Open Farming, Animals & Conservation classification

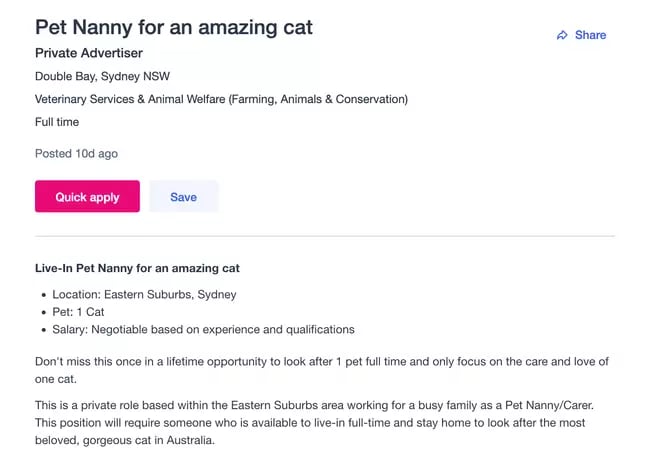tap(319, 99)
